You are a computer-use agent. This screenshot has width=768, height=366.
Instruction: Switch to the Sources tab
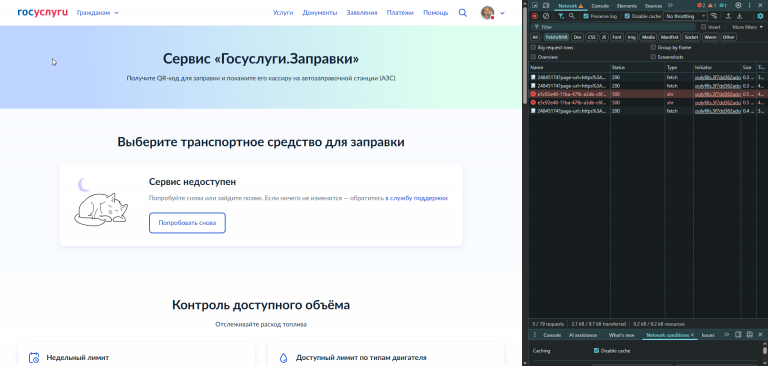653,6
